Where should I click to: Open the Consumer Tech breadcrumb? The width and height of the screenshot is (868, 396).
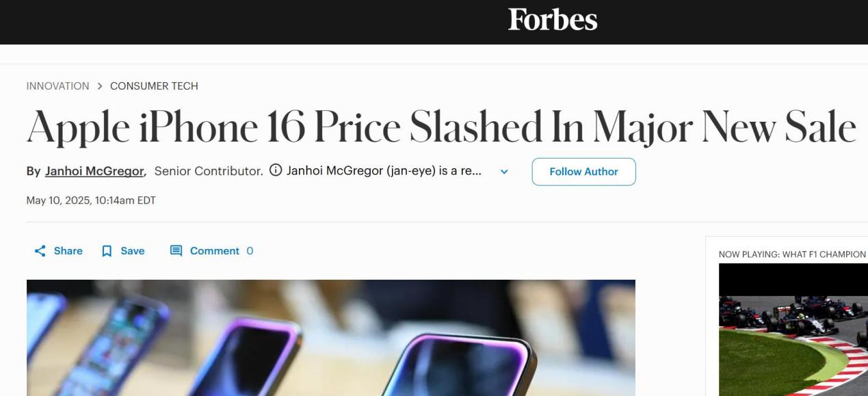[154, 86]
